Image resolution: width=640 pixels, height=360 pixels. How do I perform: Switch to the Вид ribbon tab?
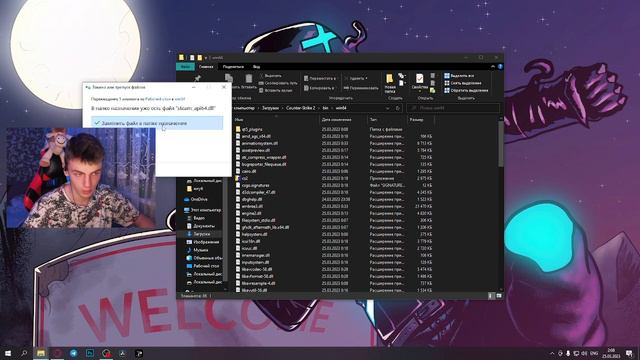pos(256,67)
